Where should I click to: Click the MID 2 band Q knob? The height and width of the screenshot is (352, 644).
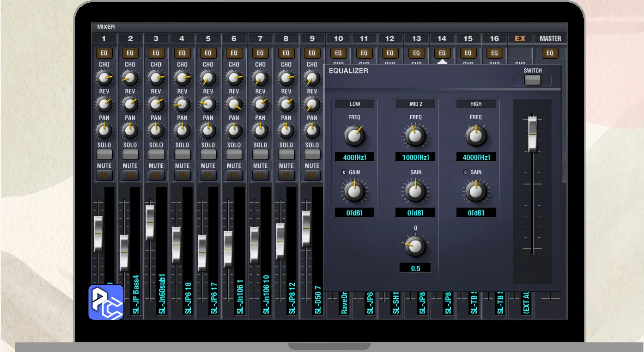[x=415, y=246]
